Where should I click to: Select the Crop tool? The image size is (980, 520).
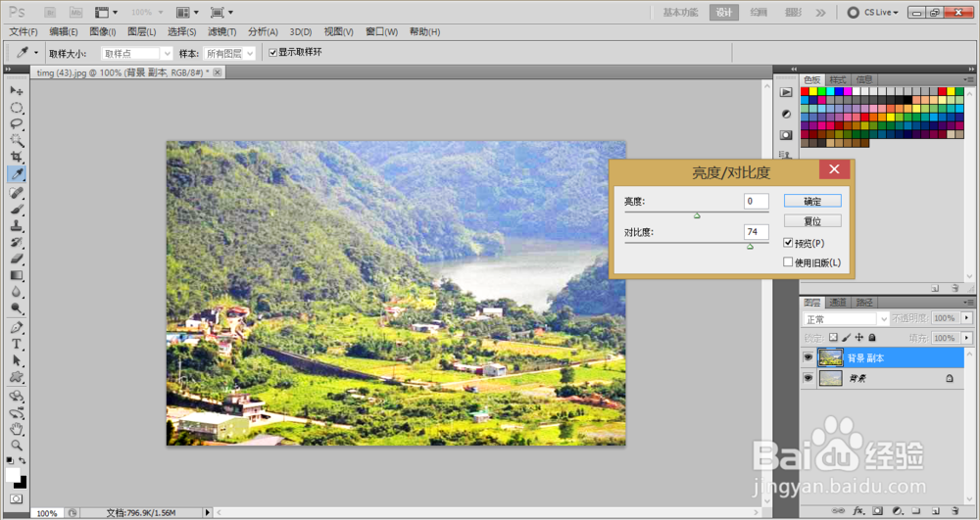coord(17,157)
